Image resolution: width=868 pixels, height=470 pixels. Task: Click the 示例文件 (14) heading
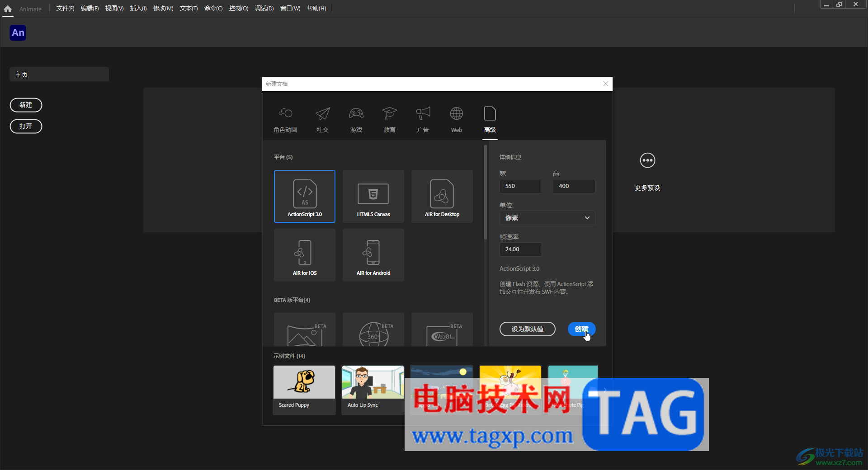point(289,356)
